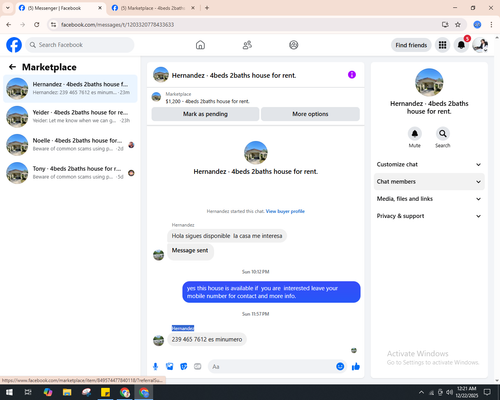The width and height of the screenshot is (500, 400).
Task: Open tab search dropdown in Chrome
Action: coord(8,8)
